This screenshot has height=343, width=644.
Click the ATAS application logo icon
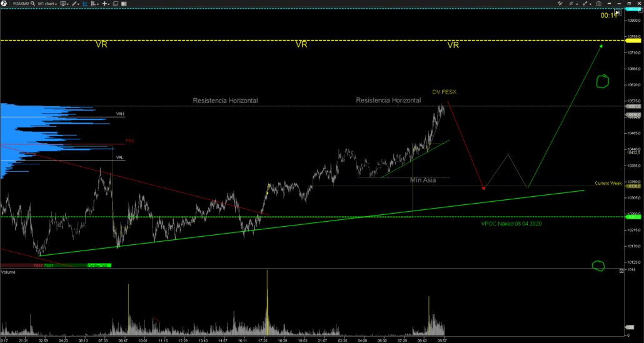click(4, 3)
